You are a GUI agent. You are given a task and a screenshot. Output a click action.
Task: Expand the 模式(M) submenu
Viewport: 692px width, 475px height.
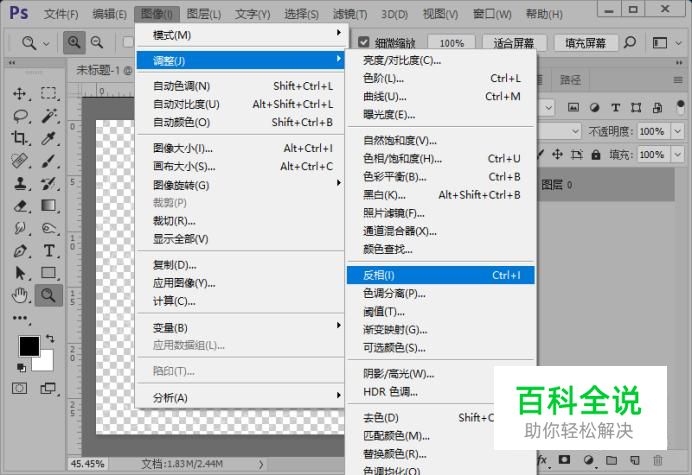[x=241, y=35]
